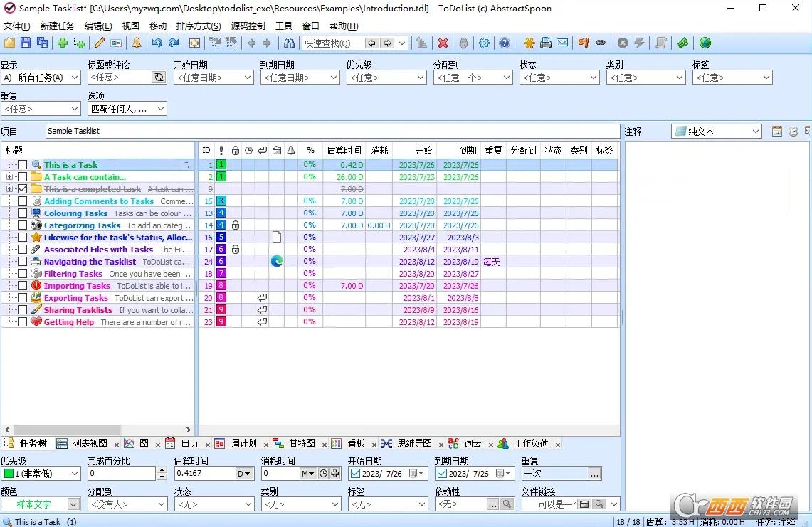Click the 重复 field's ellipsis button

point(594,473)
